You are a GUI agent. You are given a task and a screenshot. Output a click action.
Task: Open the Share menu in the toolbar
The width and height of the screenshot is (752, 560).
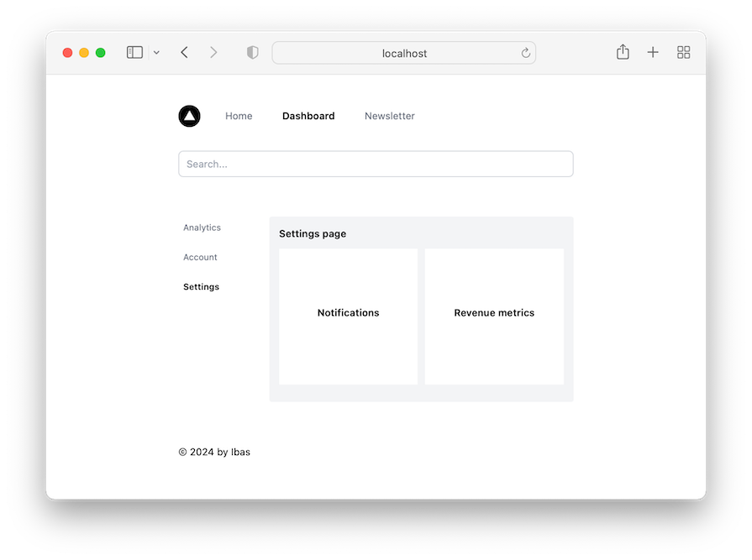coord(623,51)
